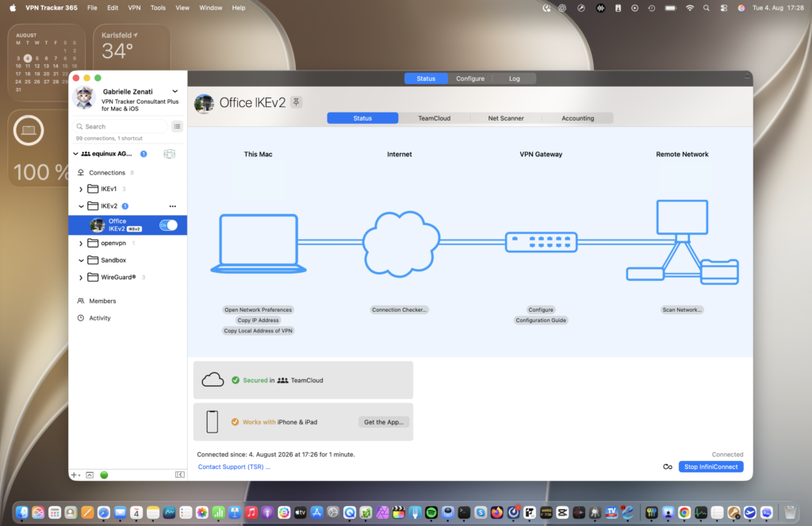Viewport: 812px width, 526px height.
Task: Select Office IKEv2 connection row in sidebar
Action: click(x=128, y=225)
